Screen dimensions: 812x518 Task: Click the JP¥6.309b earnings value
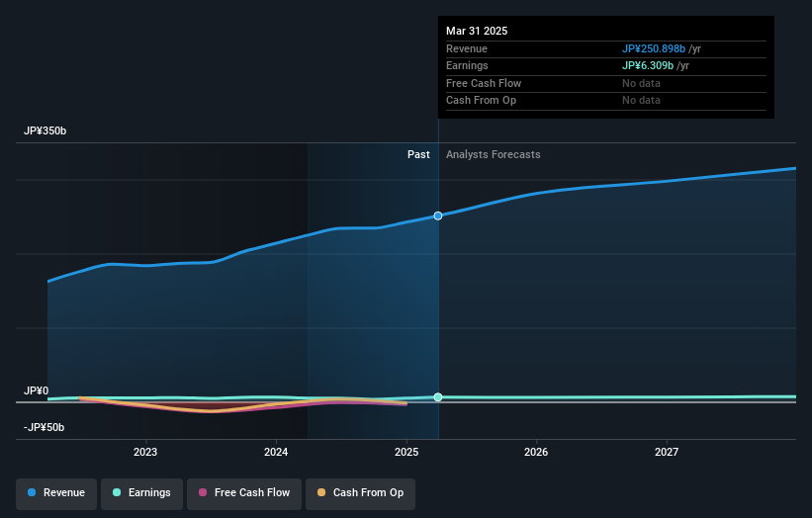click(x=648, y=65)
